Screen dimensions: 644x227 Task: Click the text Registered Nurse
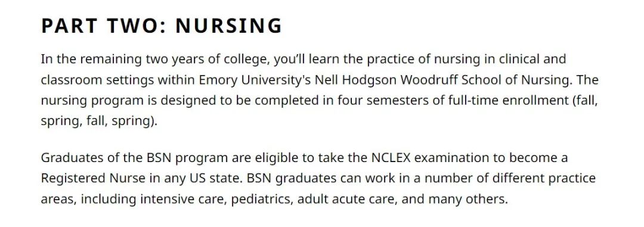[x=93, y=179]
